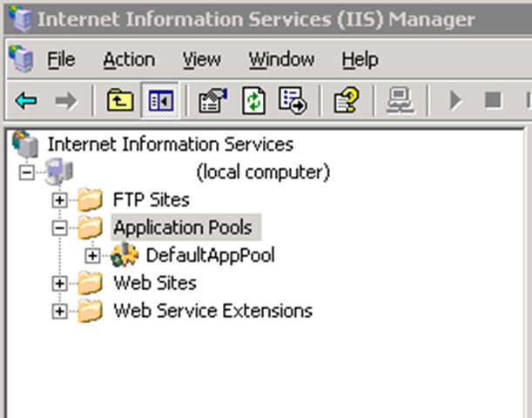Click the Back arrow toolbar icon
This screenshot has width=532, height=418.
[26, 100]
